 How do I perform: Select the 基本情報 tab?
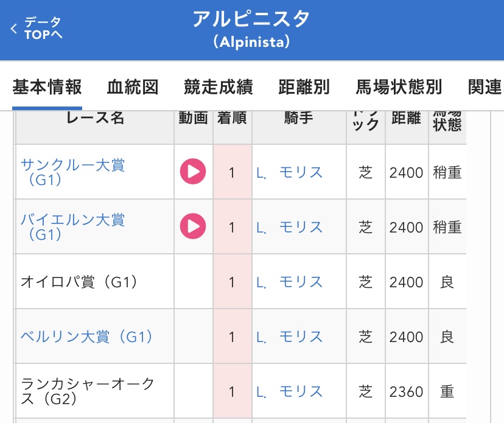47,87
